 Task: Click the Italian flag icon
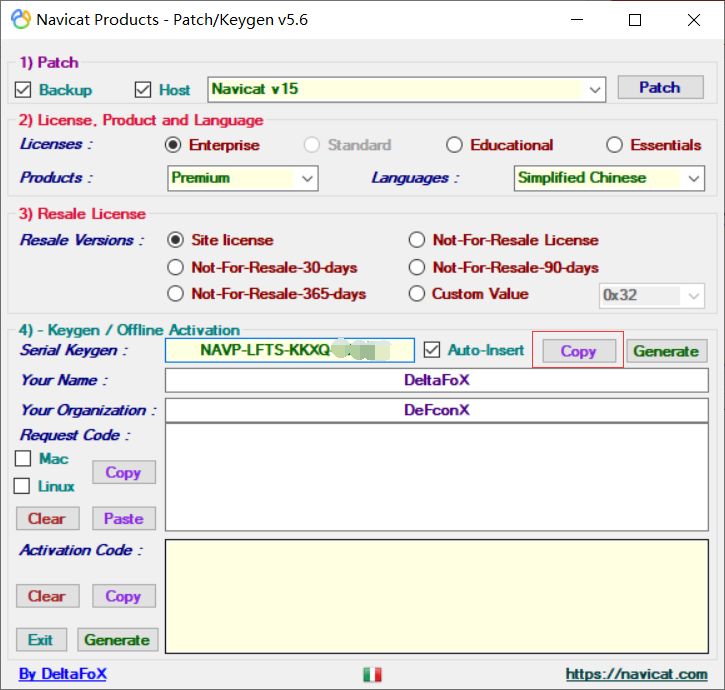point(372,675)
